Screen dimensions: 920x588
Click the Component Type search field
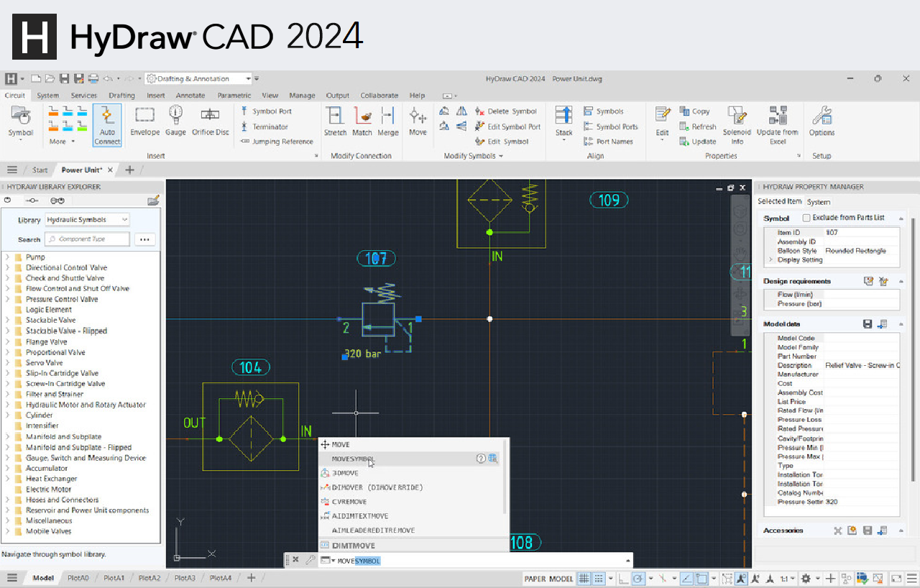coord(87,239)
